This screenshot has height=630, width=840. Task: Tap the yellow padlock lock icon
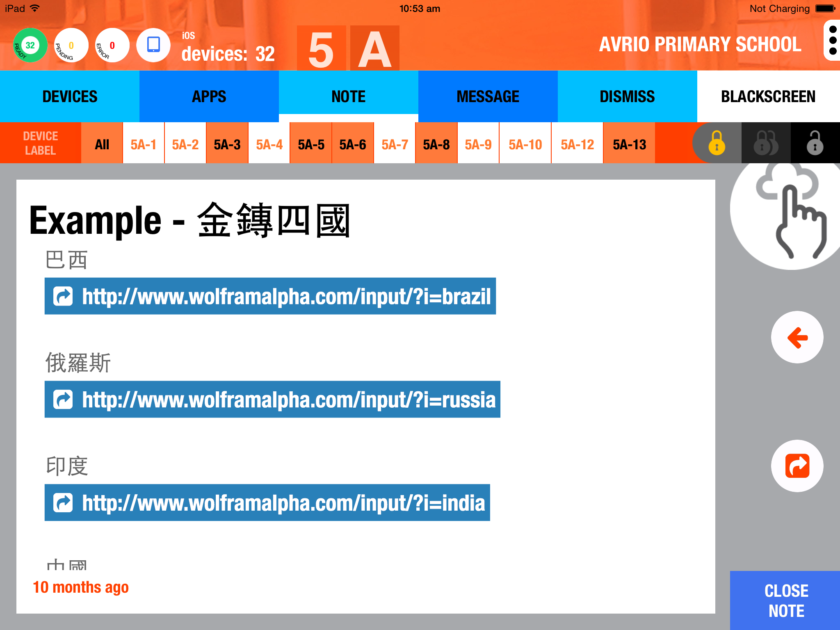717,143
